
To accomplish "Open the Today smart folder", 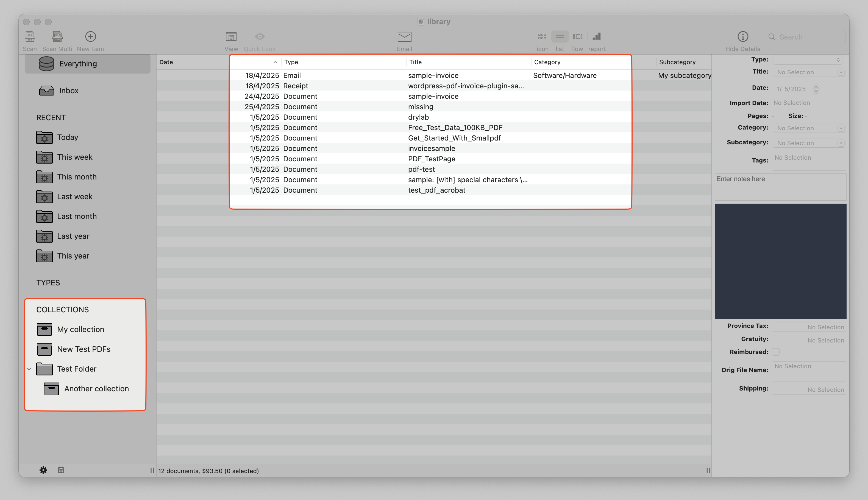I will tap(44, 137).
